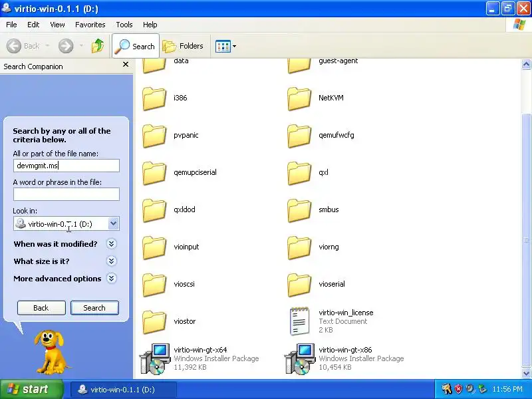
Task: Click the safely remove hardware tray icon
Action: 482,389
